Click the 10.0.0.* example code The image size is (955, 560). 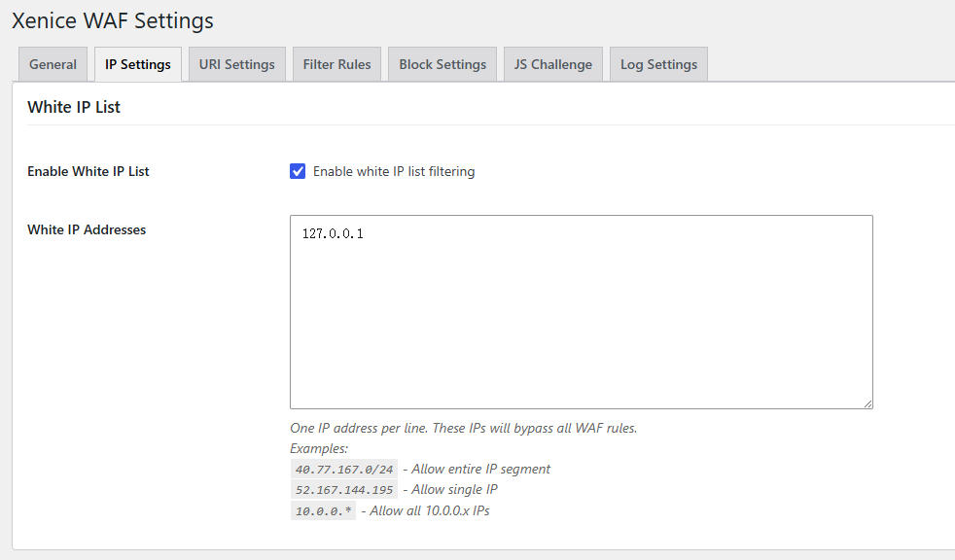coord(324,510)
